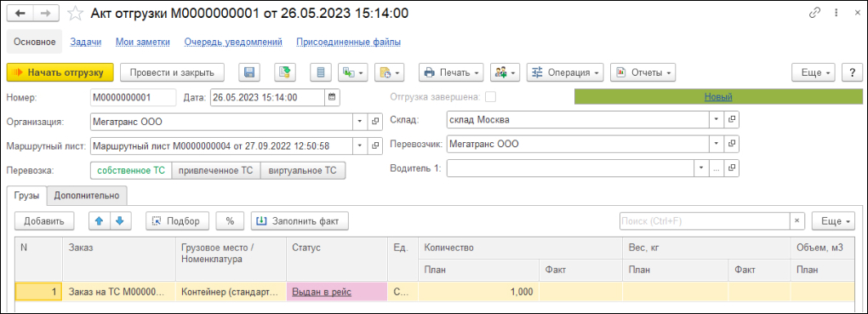Image resolution: width=868 pixels, height=314 pixels.
Task: Click the post document icon
Action: [x=285, y=72]
